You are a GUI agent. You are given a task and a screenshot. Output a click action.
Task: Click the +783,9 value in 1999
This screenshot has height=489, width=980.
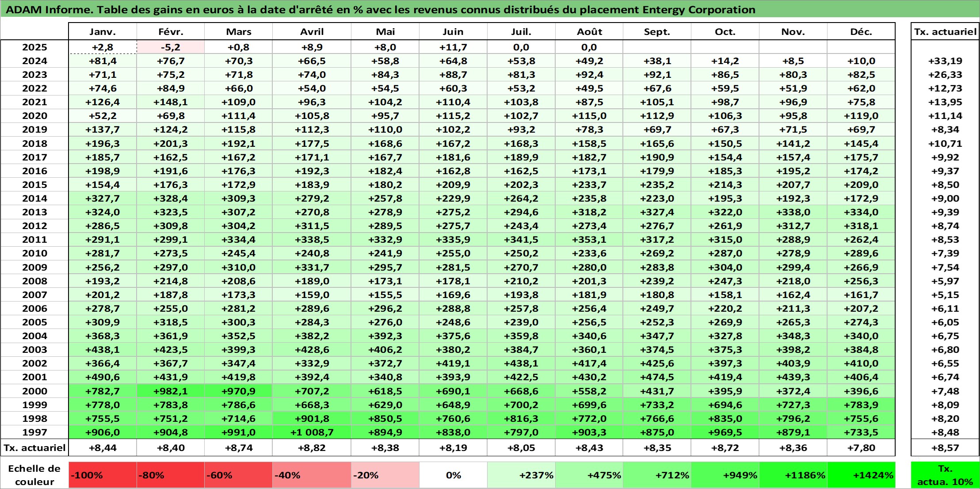coord(861,405)
